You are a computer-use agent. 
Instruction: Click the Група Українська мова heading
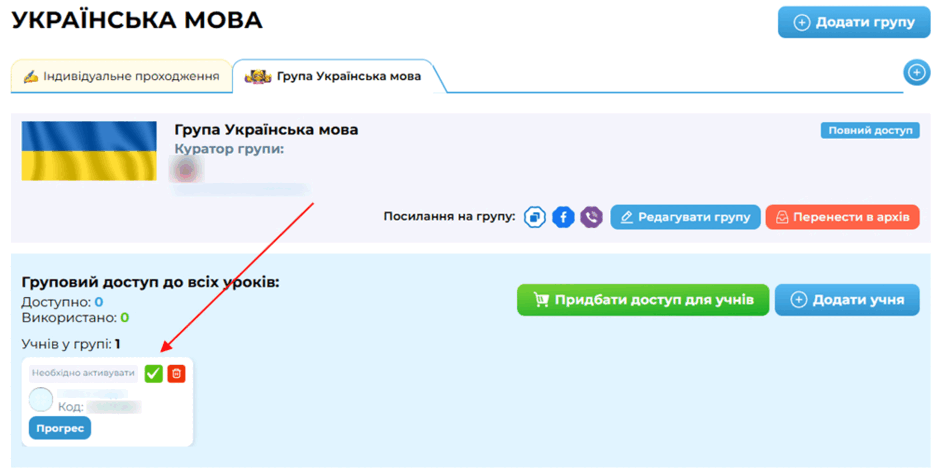pos(266,129)
